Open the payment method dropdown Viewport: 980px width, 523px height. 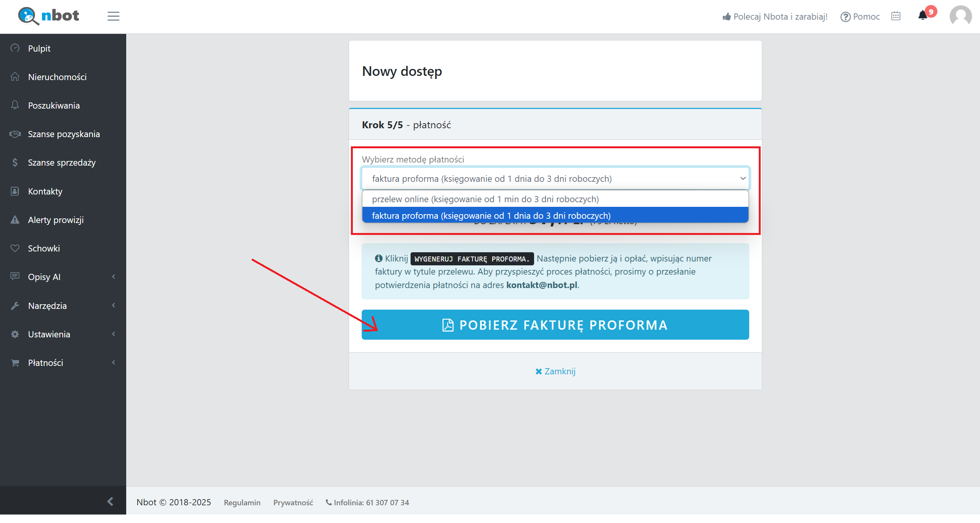(x=555, y=179)
